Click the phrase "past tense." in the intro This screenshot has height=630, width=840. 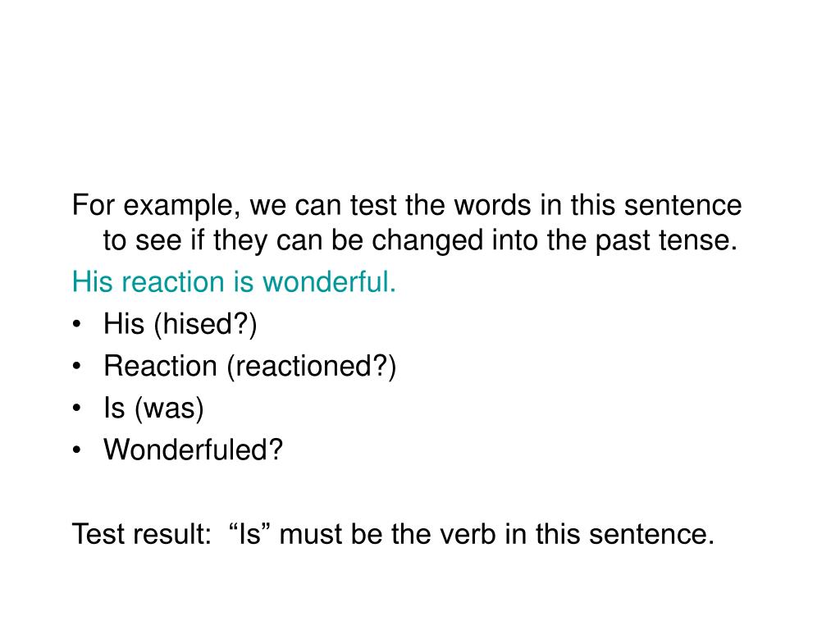point(666,240)
